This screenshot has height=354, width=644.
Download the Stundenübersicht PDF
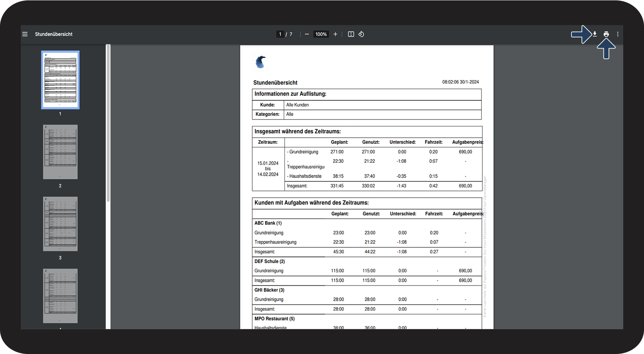(x=595, y=34)
